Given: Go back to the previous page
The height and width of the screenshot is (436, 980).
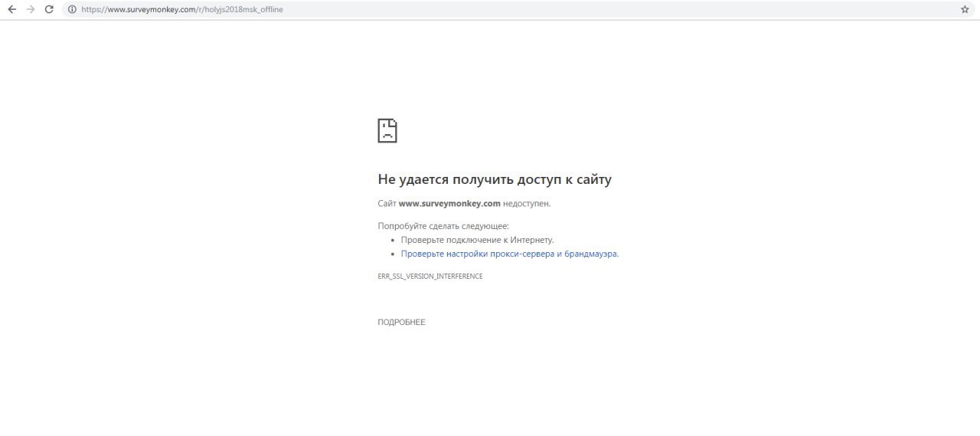Looking at the screenshot, I should (11, 9).
